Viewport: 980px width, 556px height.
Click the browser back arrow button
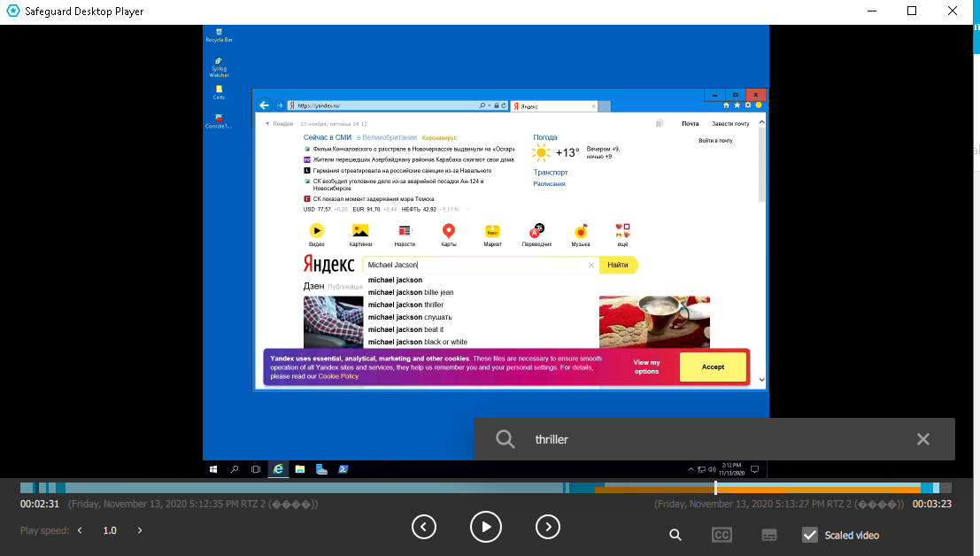(x=265, y=105)
